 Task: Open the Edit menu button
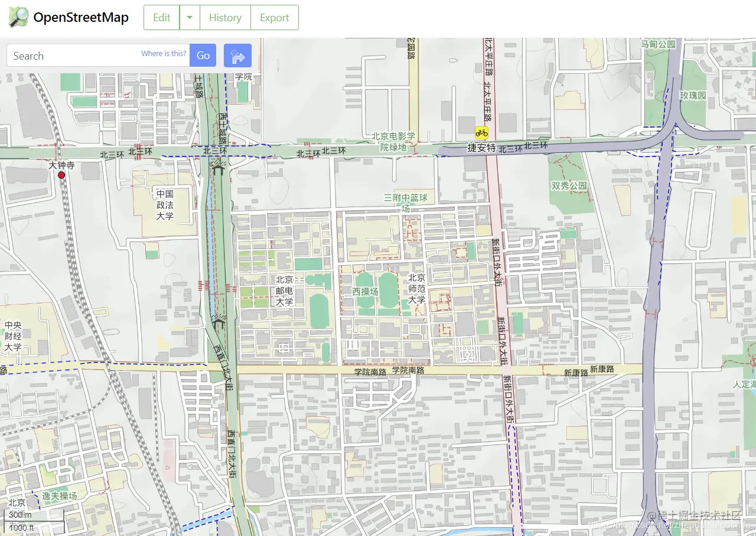point(161,17)
